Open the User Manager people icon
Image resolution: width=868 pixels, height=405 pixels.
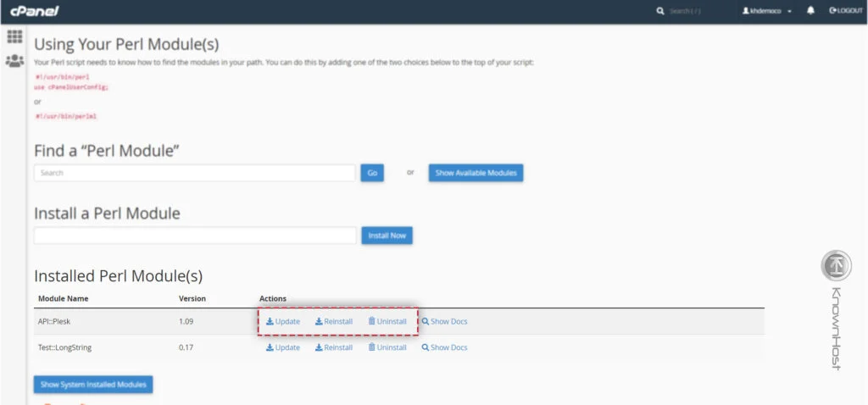(x=14, y=61)
